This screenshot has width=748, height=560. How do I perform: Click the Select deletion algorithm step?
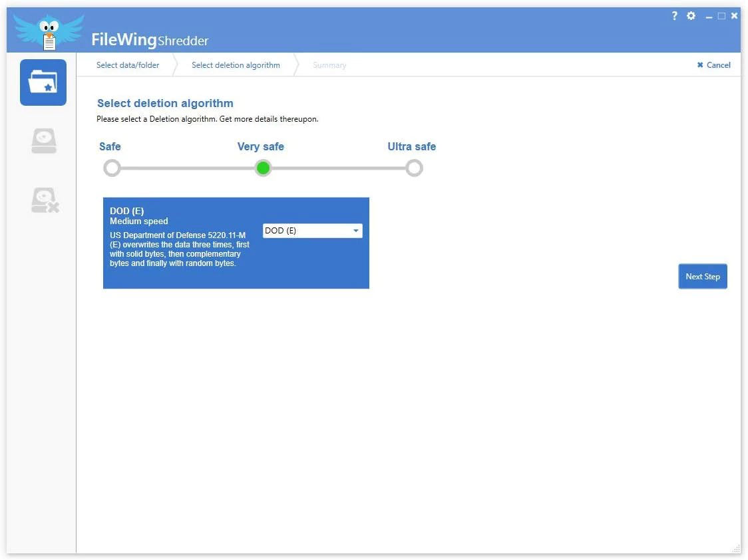tap(236, 65)
